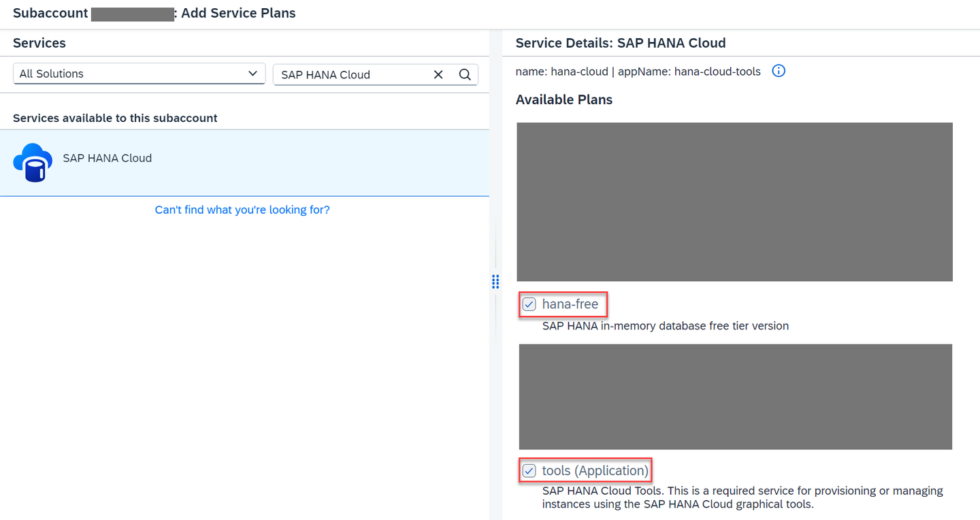Select the SAP HANA Cloud service name
This screenshot has width=980, height=520.
point(107,158)
